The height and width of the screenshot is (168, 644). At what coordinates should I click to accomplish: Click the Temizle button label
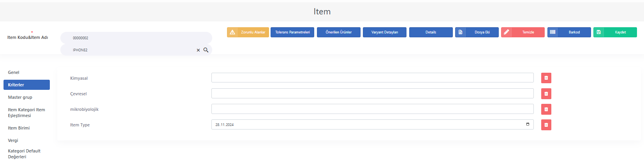point(528,32)
